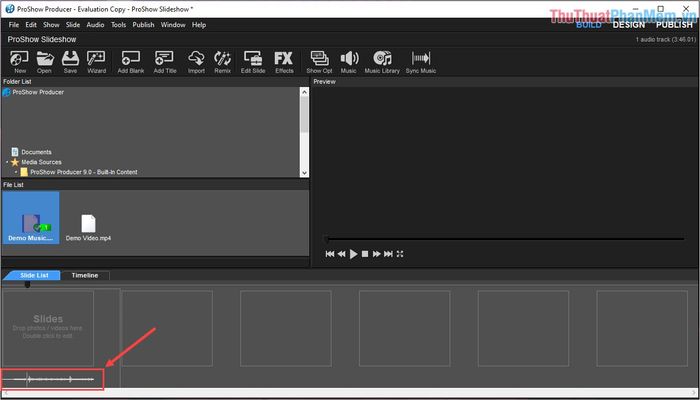
Task: Click the Sync Music icon
Action: [421, 62]
